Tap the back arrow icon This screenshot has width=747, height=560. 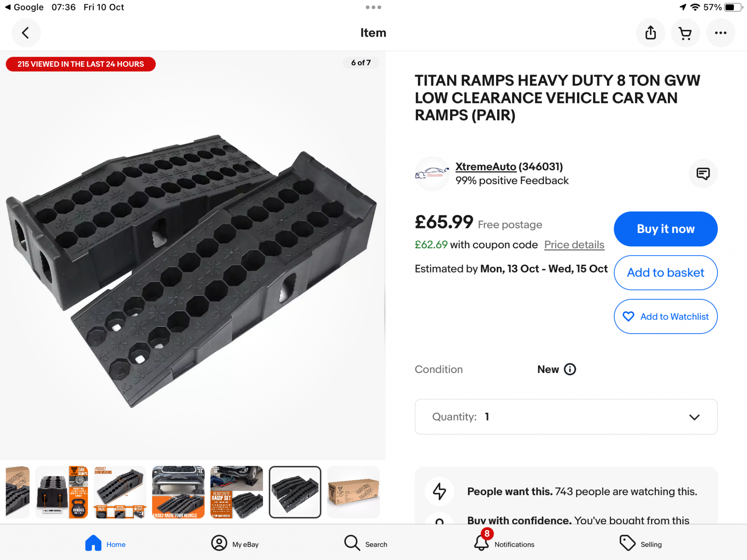pyautogui.click(x=25, y=33)
